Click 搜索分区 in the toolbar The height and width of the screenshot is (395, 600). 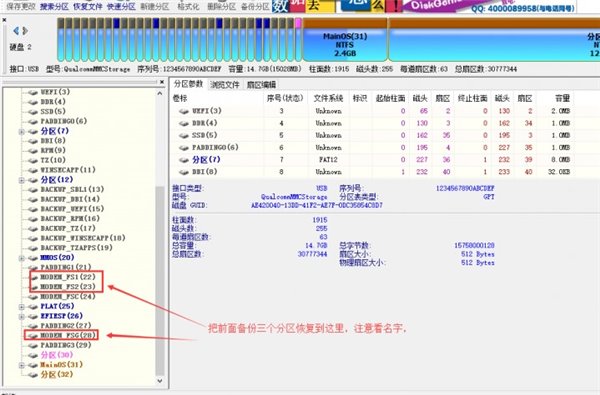54,7
